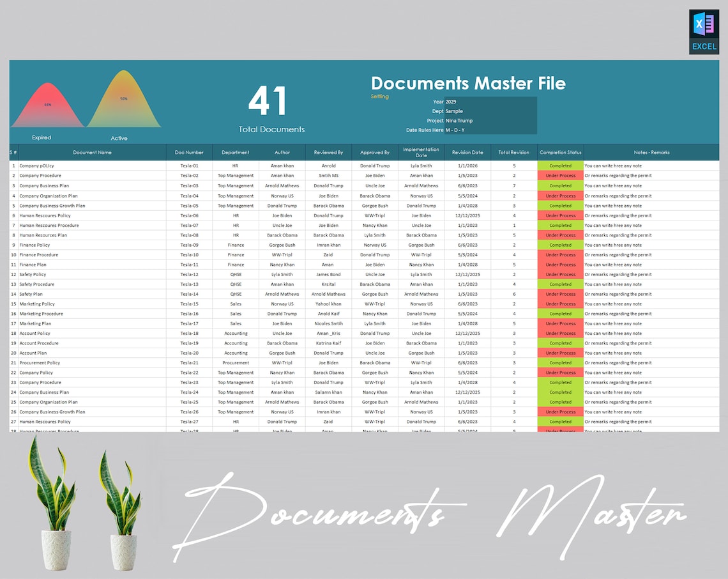Click the Under Process status in Tesla-02 row
Screen dimensions: 728x579
[x=561, y=176]
